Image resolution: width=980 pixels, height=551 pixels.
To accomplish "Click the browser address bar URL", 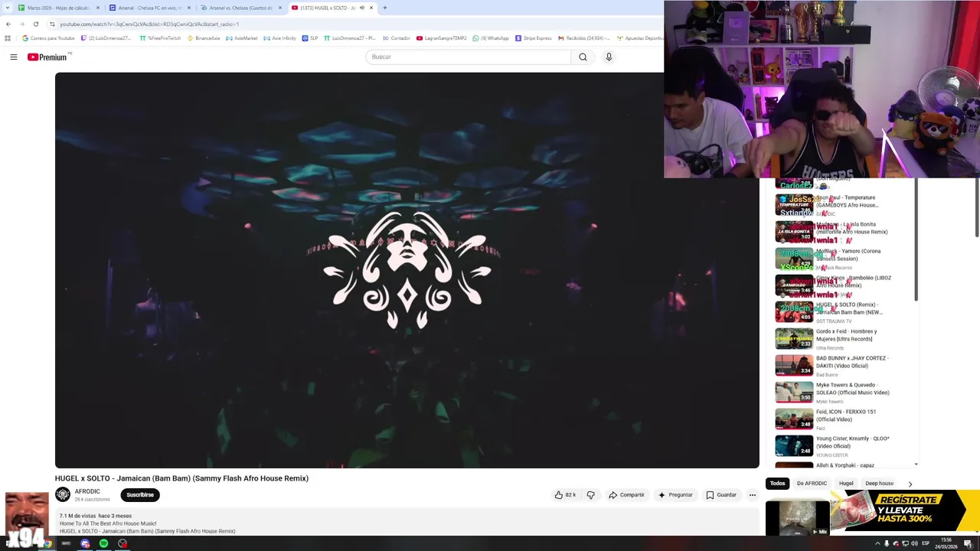I will [x=149, y=24].
